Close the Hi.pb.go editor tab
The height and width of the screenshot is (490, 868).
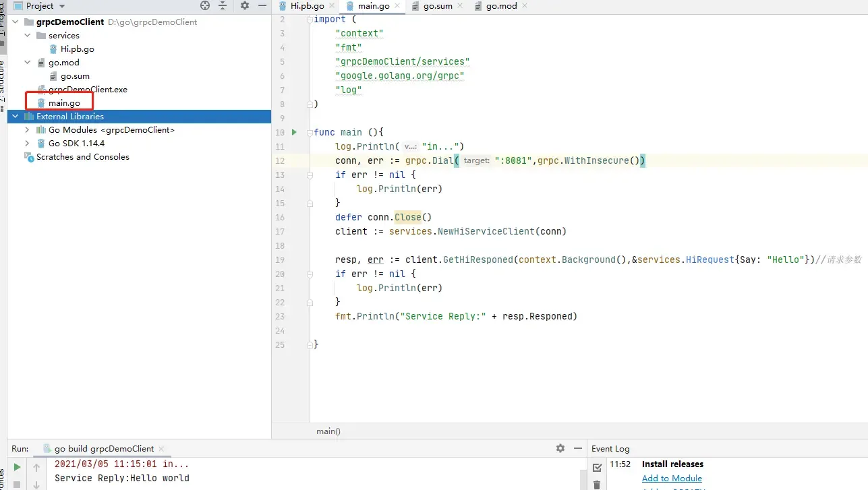331,6
